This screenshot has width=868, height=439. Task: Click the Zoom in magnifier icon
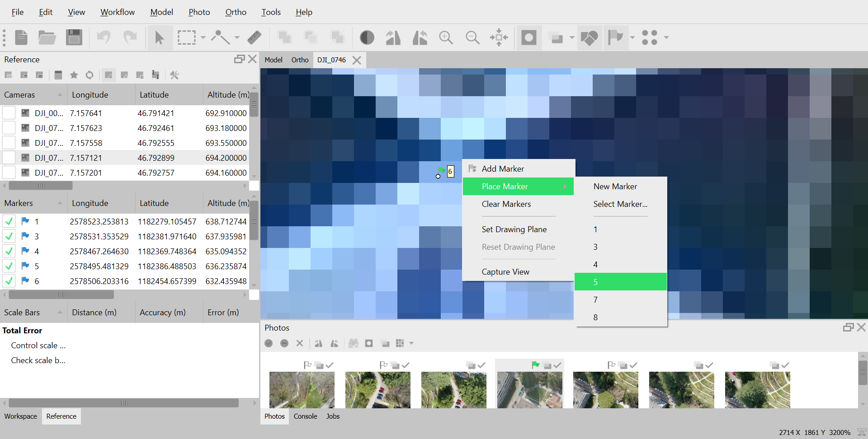[446, 37]
